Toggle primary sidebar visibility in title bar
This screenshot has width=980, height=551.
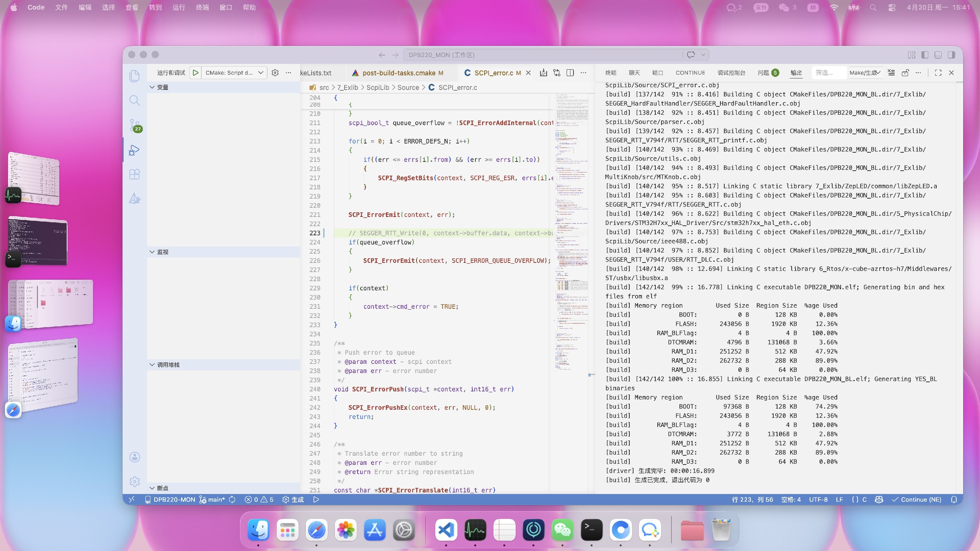[925, 55]
